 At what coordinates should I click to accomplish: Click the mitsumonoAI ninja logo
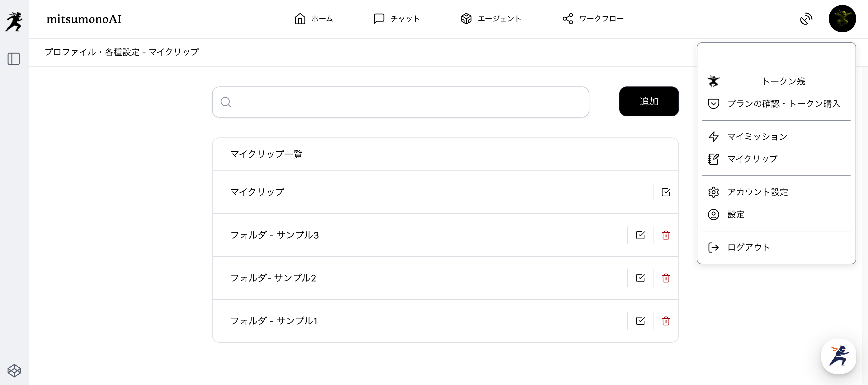[x=14, y=21]
